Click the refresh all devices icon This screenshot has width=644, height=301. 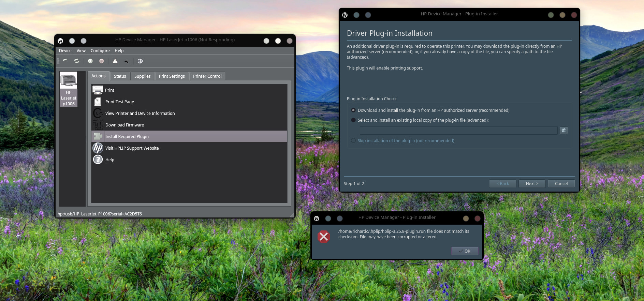77,61
